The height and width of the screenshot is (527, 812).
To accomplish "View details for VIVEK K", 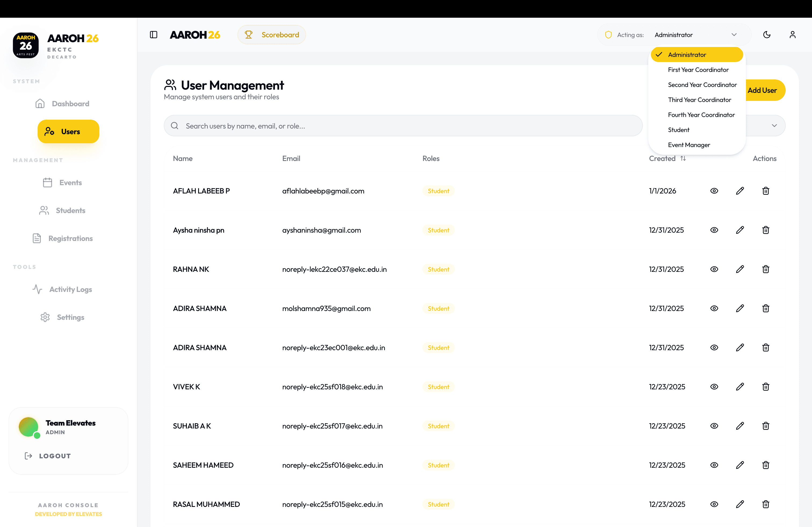I will (x=714, y=387).
